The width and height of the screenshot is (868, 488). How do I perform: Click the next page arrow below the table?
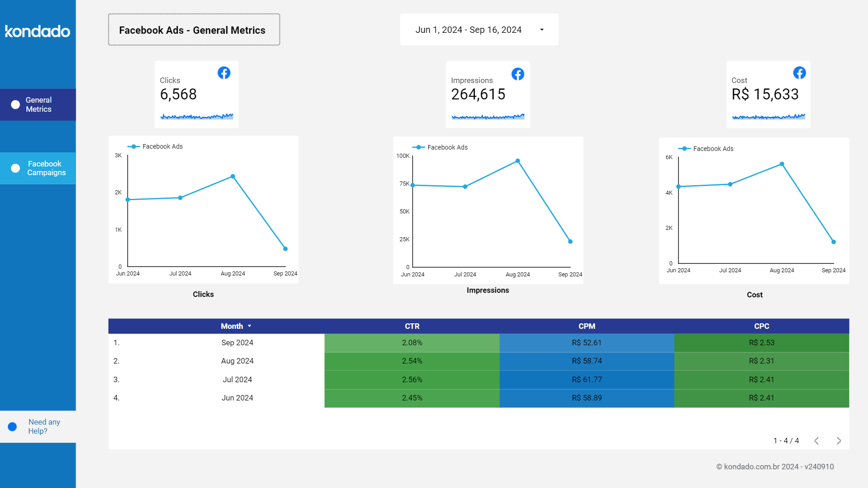(839, 441)
